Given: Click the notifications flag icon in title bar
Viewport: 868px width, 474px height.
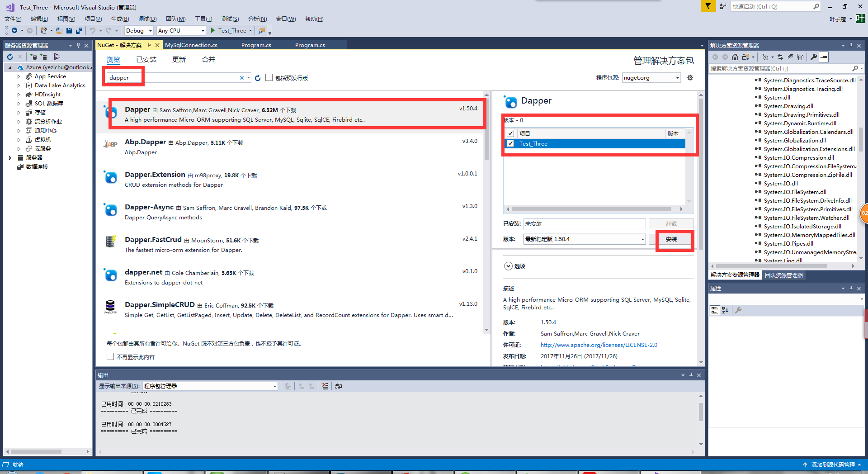Looking at the screenshot, I should [x=708, y=6].
